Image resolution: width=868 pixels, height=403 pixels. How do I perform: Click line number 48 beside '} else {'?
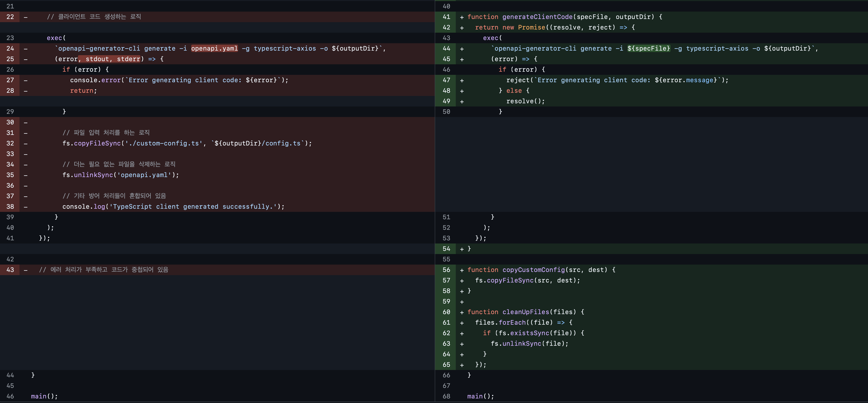click(446, 91)
